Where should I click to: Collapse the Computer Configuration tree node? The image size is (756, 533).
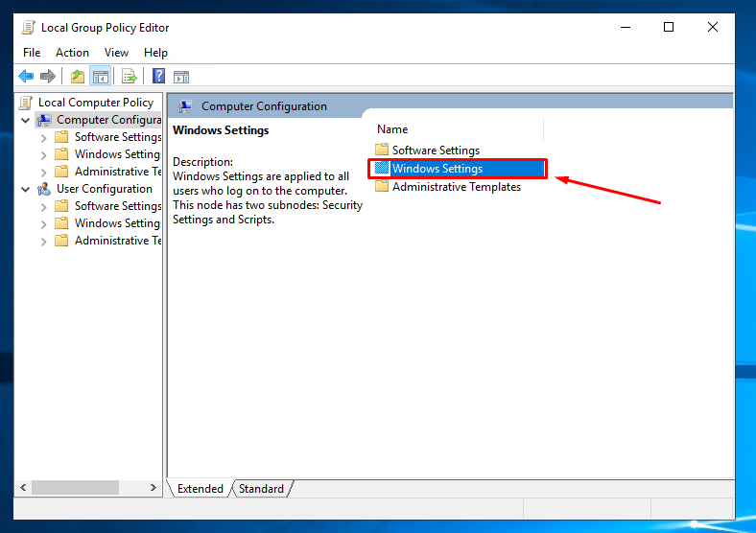click(x=26, y=120)
